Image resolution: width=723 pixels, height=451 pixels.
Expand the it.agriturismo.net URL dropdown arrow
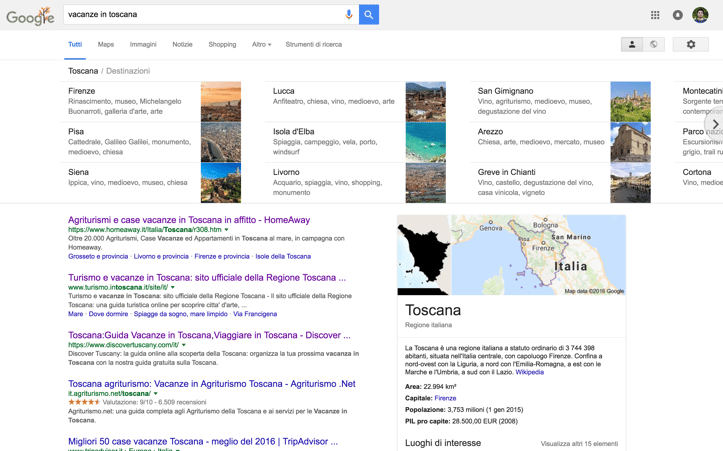point(155,393)
